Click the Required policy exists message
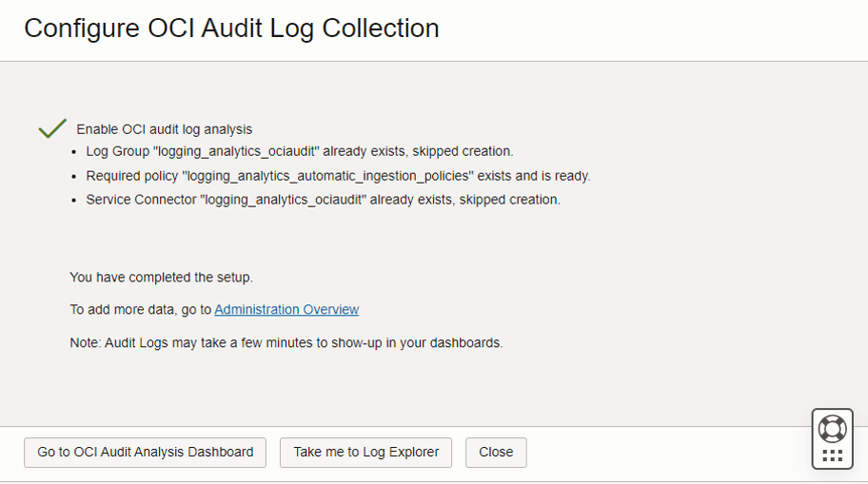 tap(338, 176)
